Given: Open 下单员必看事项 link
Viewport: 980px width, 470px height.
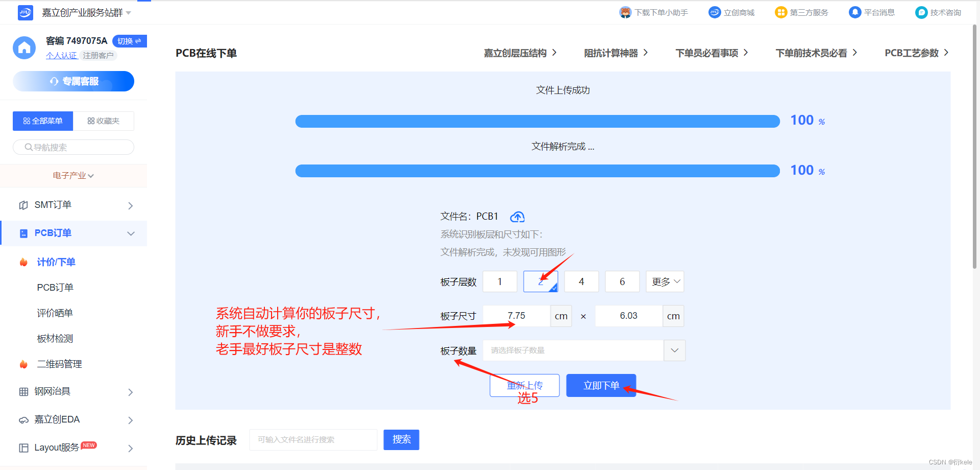Looking at the screenshot, I should pyautogui.click(x=712, y=53).
